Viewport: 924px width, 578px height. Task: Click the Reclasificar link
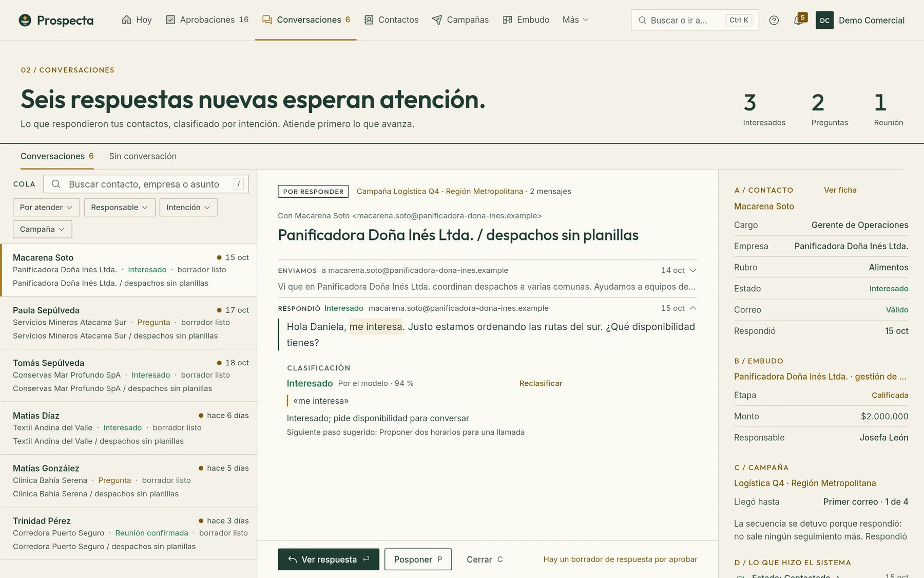(541, 383)
